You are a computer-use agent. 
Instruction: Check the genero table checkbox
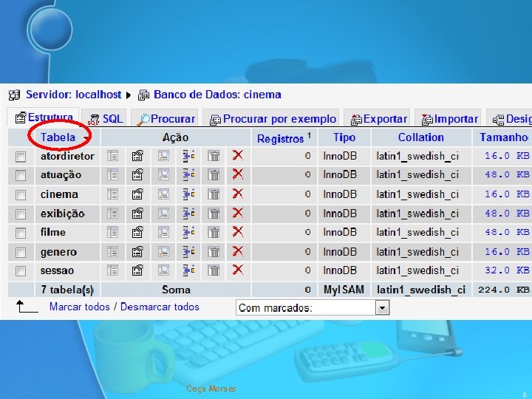21,253
